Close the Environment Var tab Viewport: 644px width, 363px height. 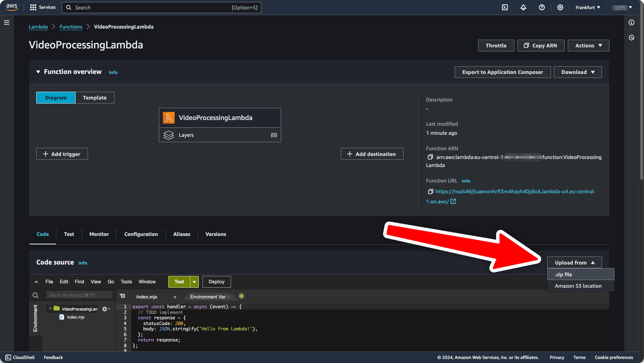[229, 297]
